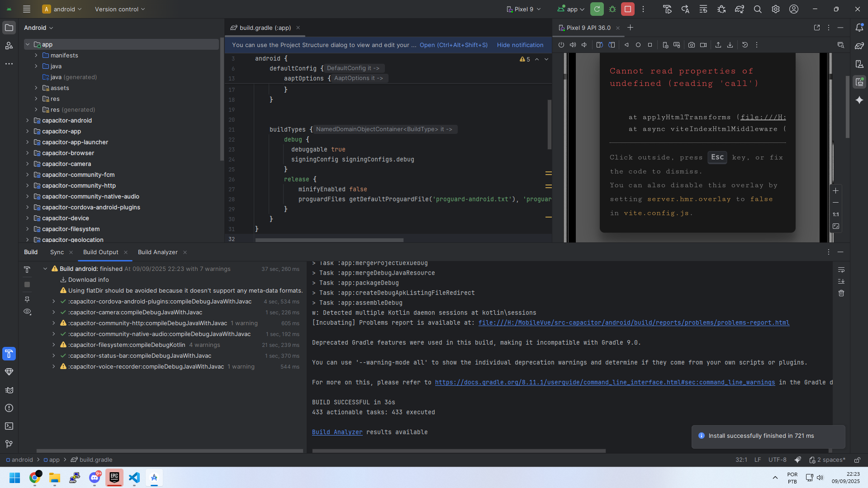Open the account profile icon
This screenshot has width=868, height=488.
(794, 9)
